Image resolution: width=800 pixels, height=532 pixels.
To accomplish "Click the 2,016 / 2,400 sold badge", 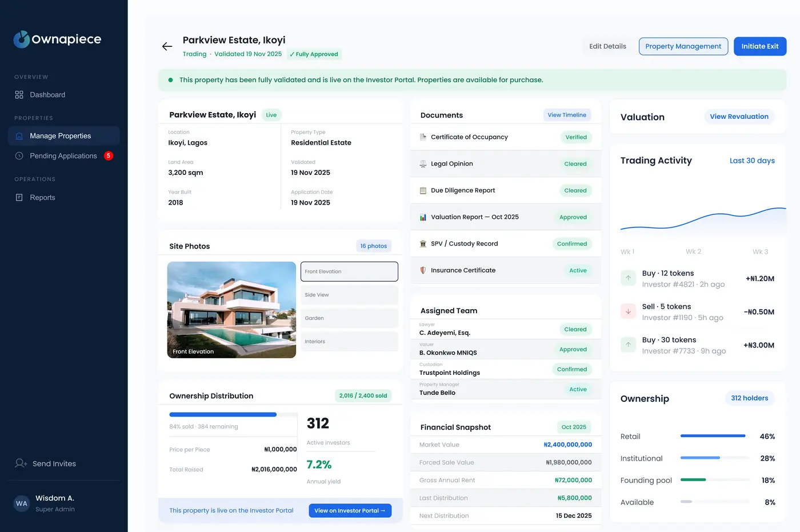I will (x=363, y=395).
